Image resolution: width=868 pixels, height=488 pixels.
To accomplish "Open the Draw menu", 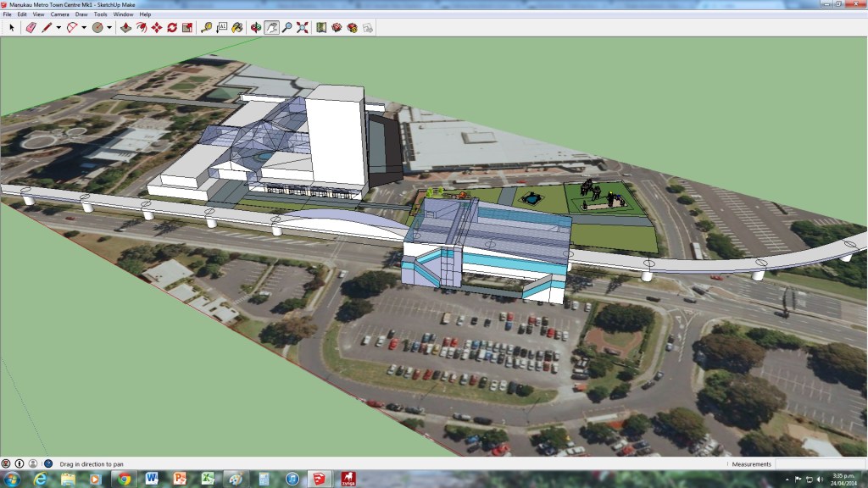I will pyautogui.click(x=81, y=14).
